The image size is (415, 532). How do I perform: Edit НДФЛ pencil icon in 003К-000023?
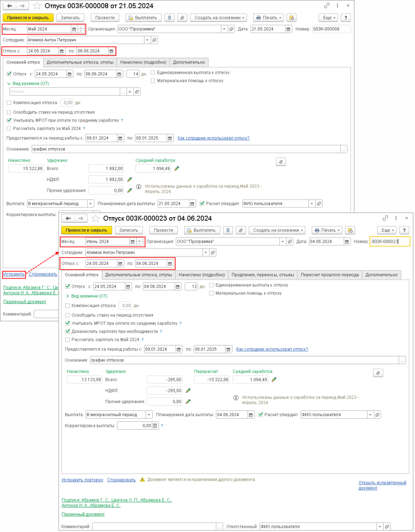click(x=188, y=391)
